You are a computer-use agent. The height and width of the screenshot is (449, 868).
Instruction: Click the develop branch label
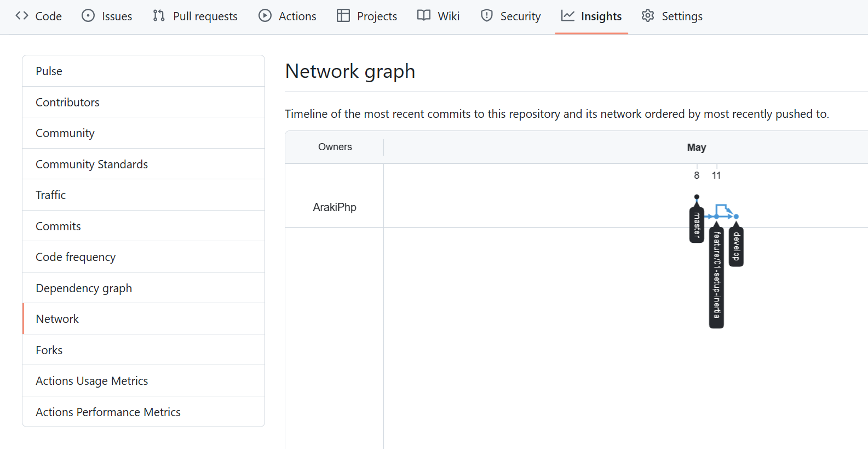coord(736,246)
